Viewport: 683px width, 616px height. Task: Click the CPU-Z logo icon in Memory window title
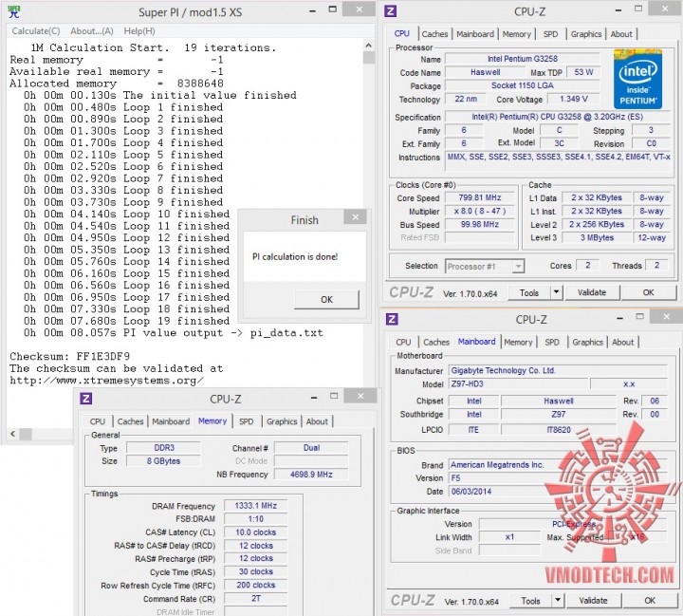[x=86, y=399]
